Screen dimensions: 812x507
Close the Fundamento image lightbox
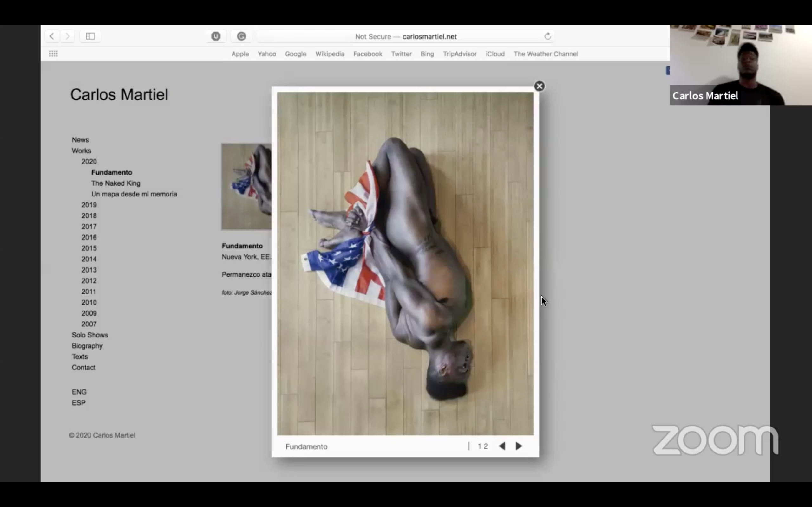pos(539,86)
